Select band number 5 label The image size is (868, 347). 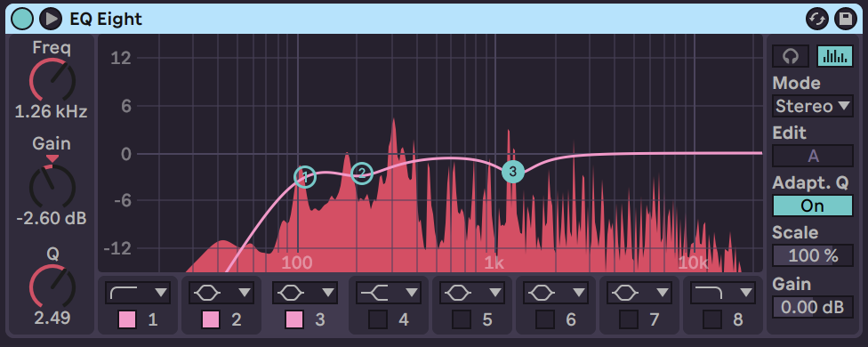coord(487,319)
